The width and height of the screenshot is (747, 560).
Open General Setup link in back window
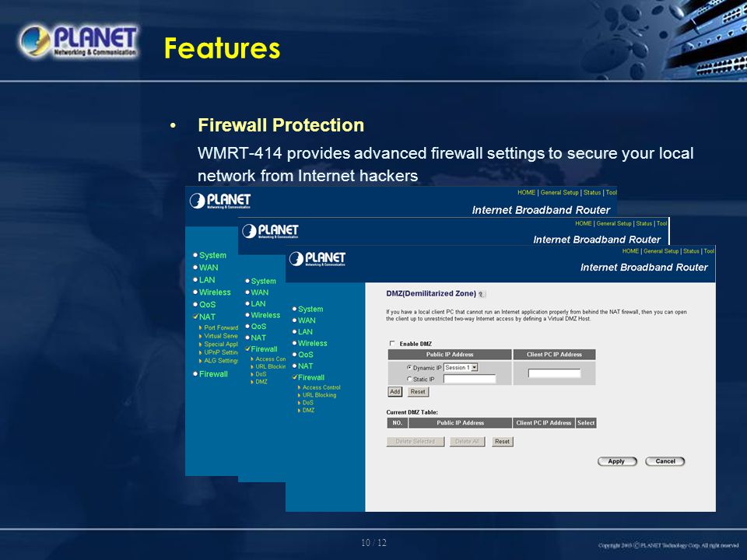559,192
